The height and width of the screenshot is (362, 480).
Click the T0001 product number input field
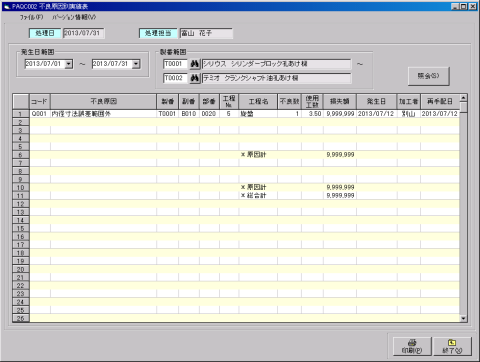pos(176,64)
